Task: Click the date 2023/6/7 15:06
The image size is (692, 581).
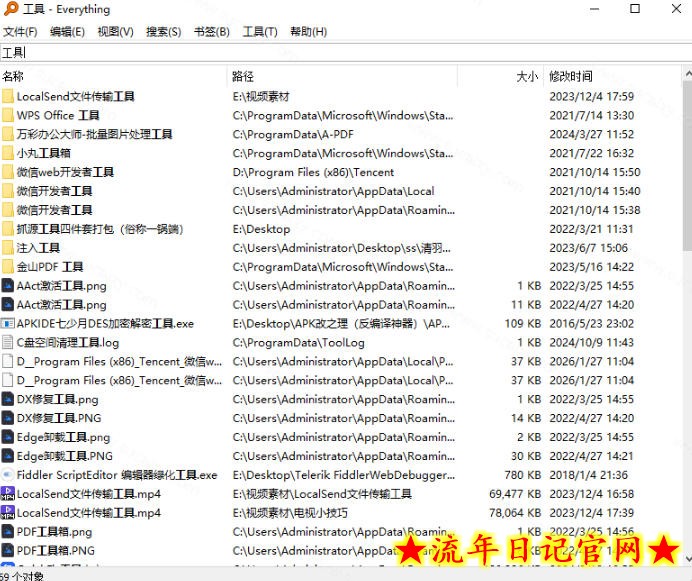Action: tap(588, 248)
